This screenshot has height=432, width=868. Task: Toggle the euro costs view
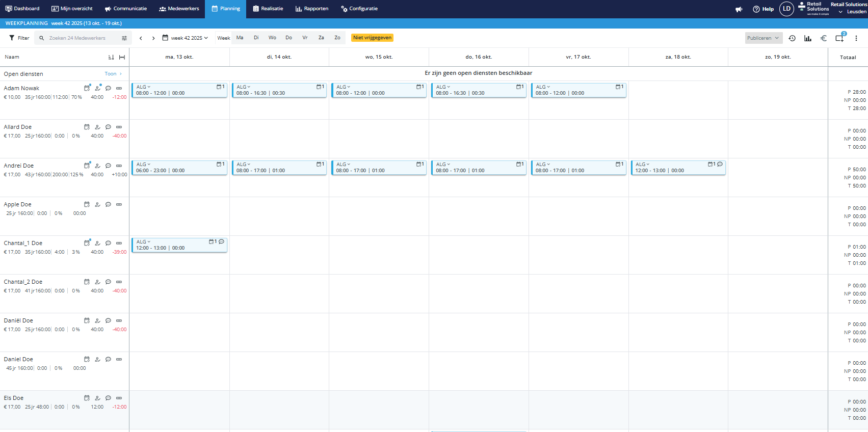pos(824,38)
